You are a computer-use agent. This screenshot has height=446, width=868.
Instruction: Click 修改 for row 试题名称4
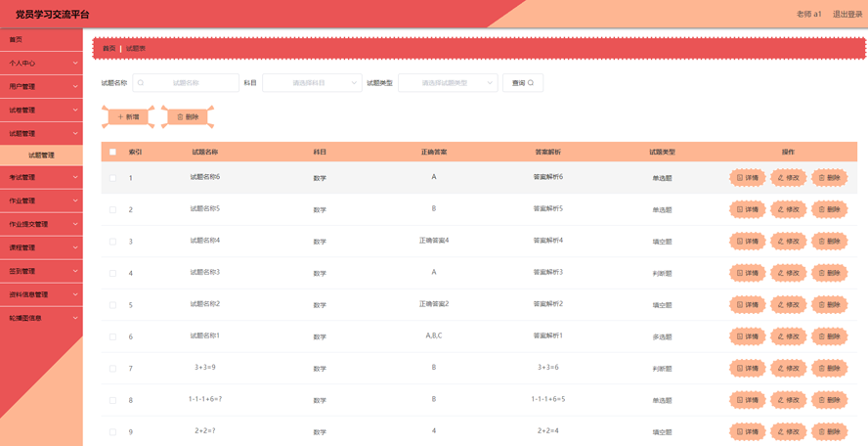click(x=788, y=241)
